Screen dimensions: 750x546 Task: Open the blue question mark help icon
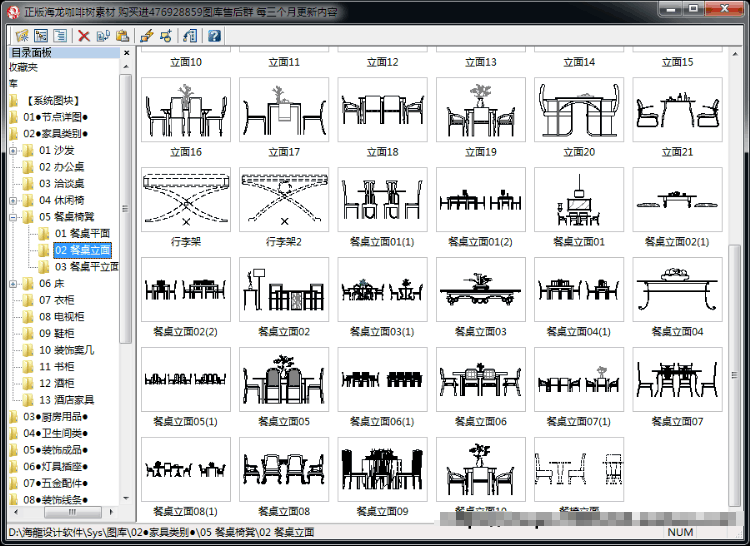click(x=214, y=35)
